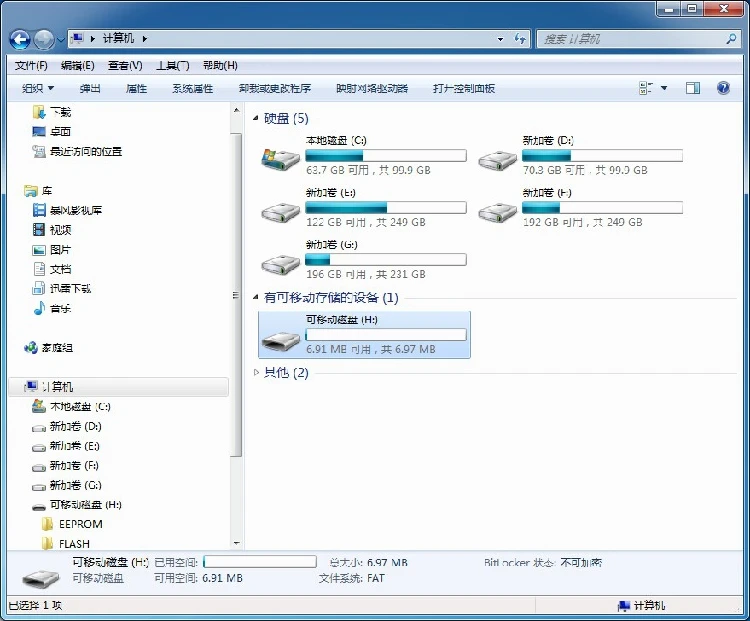Click the 本地磁盘 (C:) drive icon
The height and width of the screenshot is (621, 750).
(x=280, y=158)
